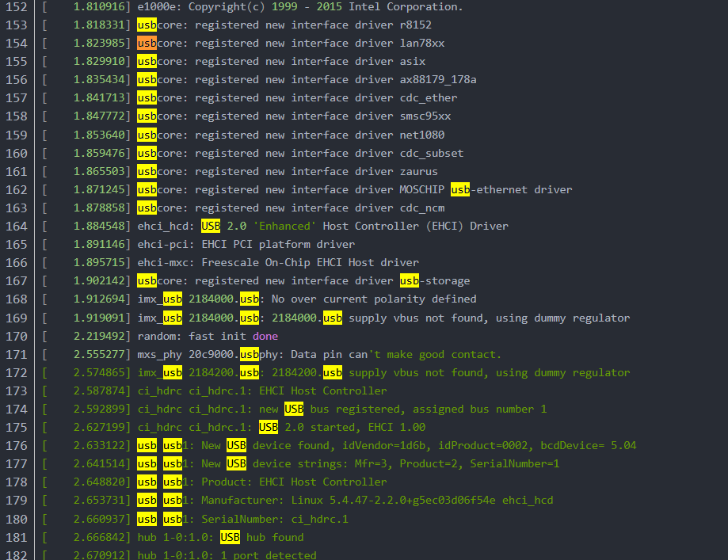Click 'hub found' on line 181
Screen dimensions: 728x560
pos(275,538)
